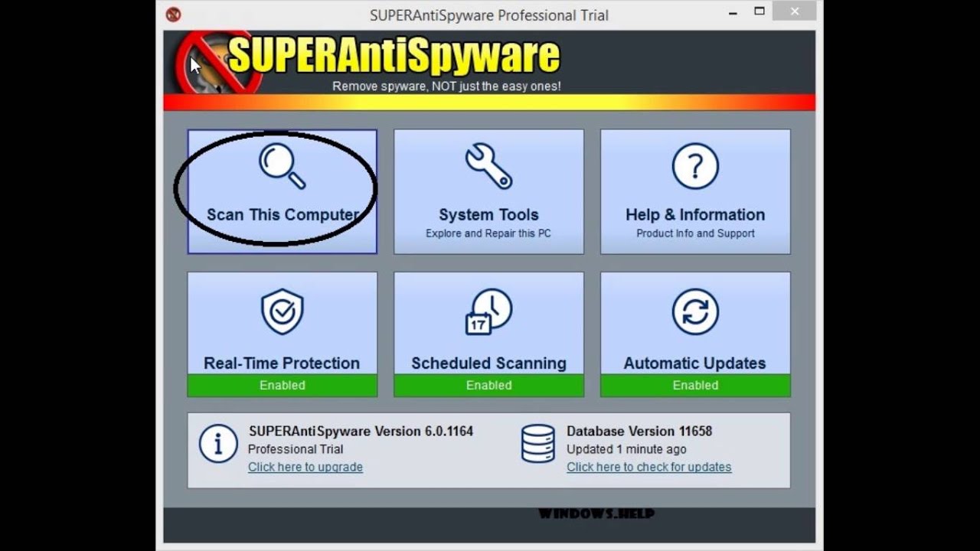
Task: Toggle Automatic Updates Enabled status bar
Action: point(695,385)
